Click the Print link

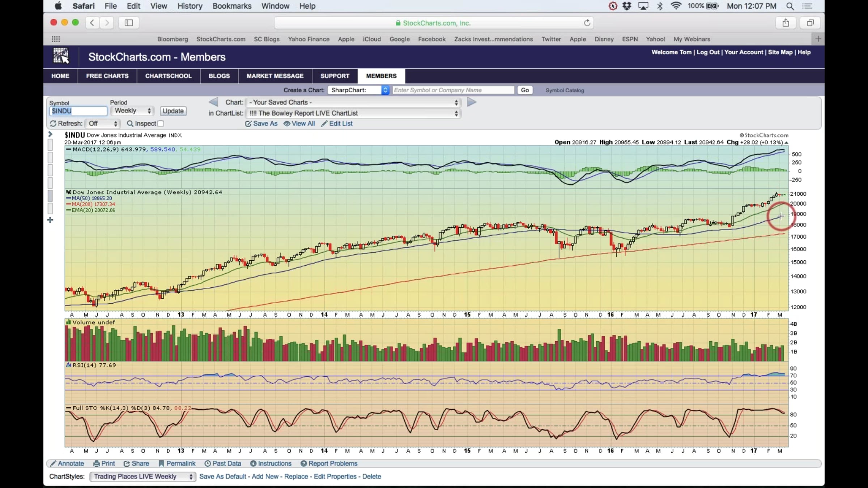pyautogui.click(x=104, y=463)
